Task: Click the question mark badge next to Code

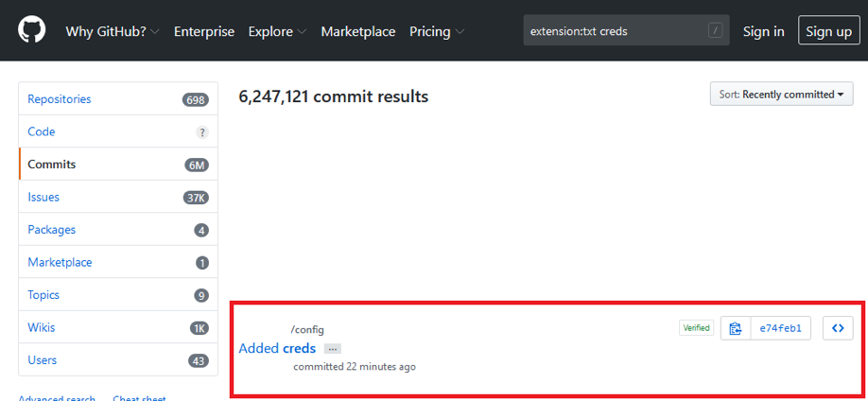Action: [202, 132]
